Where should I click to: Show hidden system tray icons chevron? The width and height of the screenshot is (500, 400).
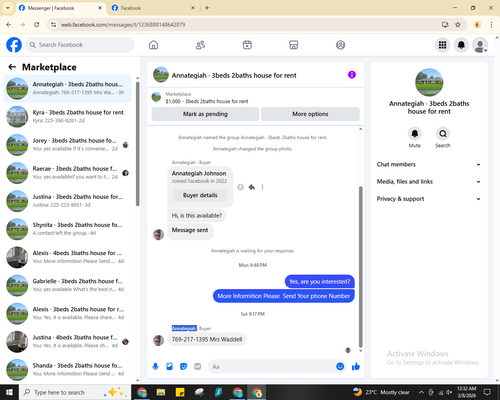coord(421,392)
